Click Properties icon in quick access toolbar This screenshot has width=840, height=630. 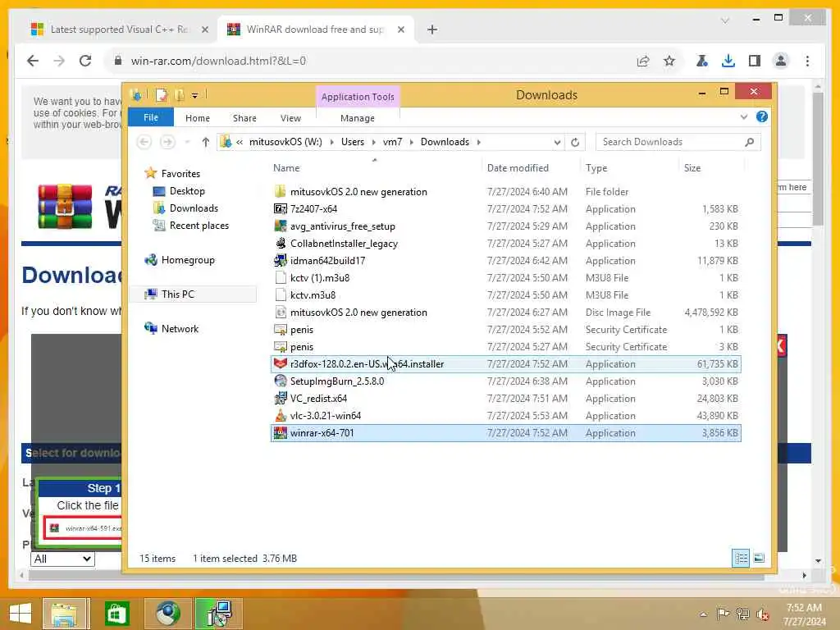coord(162,95)
